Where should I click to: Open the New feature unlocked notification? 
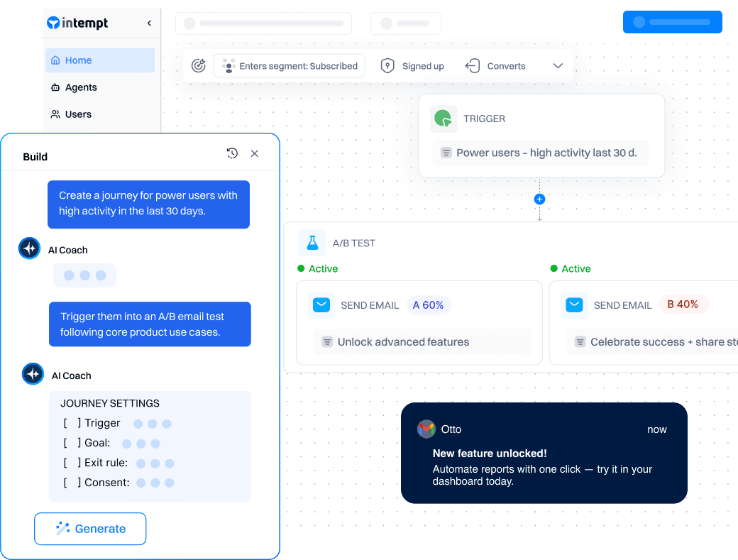[544, 453]
